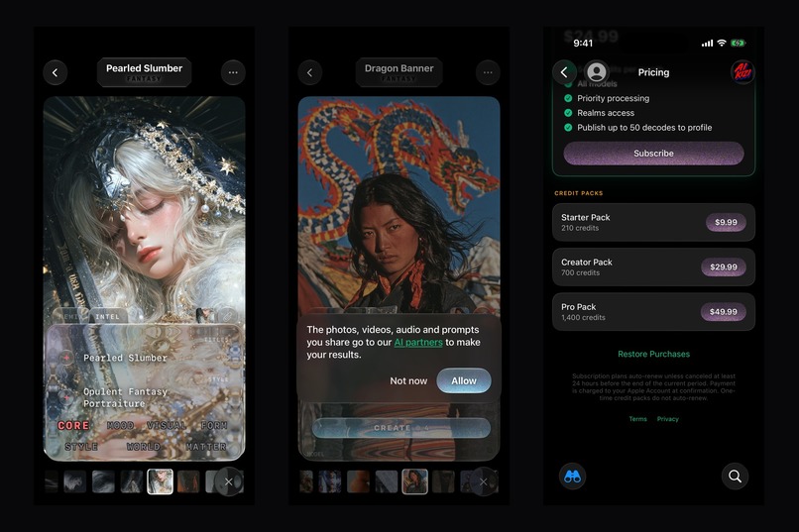Tap the Wi-Fi indicator in the status bar
Image resolution: width=799 pixels, height=532 pixels.
(722, 44)
